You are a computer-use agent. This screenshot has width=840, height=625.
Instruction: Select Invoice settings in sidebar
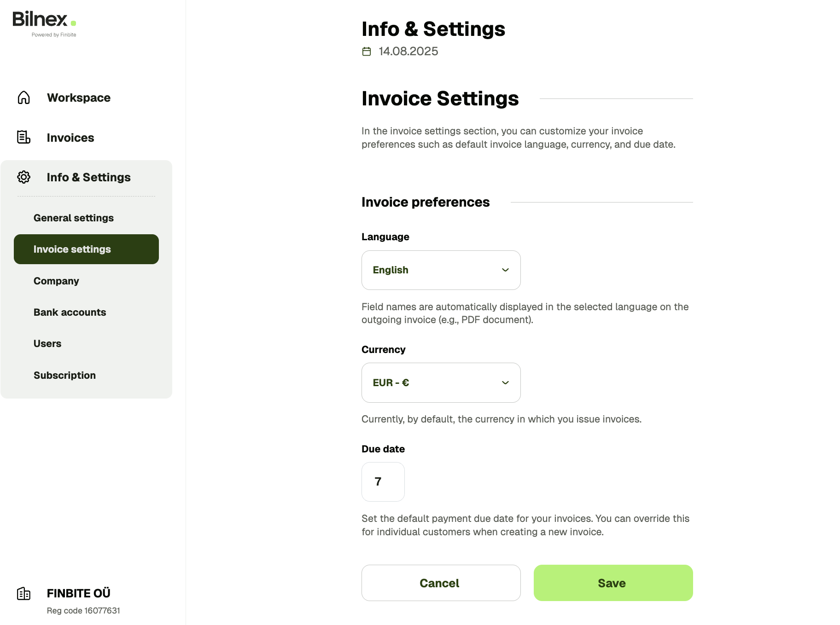point(86,249)
